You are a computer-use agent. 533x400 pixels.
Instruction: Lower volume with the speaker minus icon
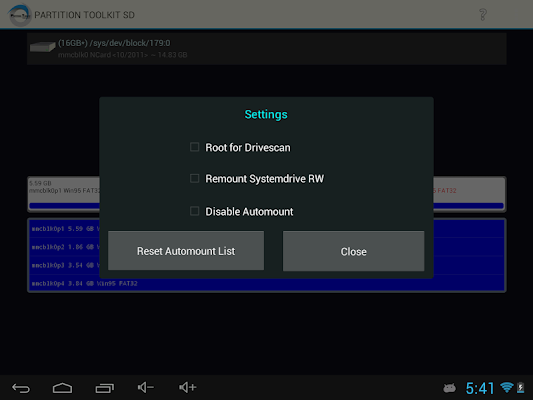point(146,387)
